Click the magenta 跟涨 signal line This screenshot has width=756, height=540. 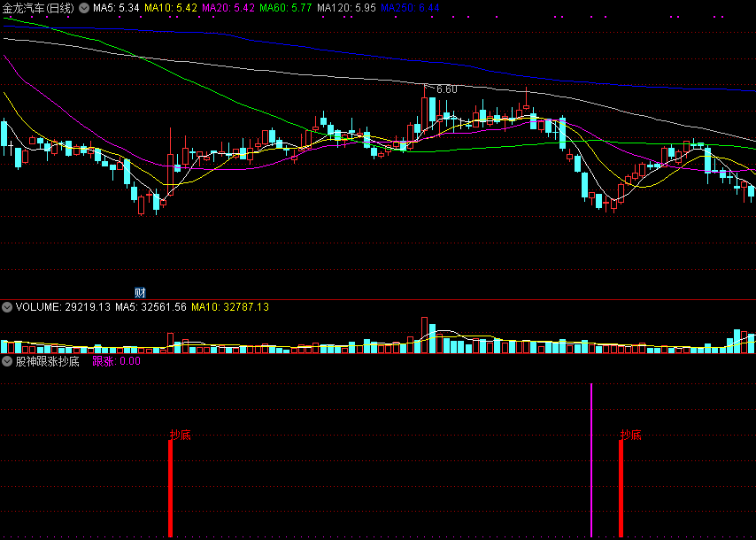(x=591, y=460)
